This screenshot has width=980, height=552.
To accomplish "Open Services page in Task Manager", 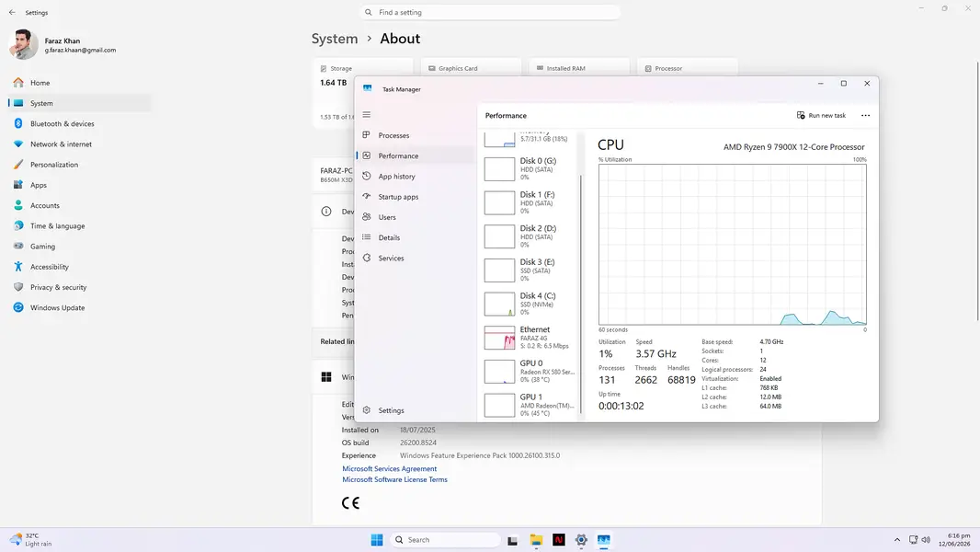I will 416,259.
